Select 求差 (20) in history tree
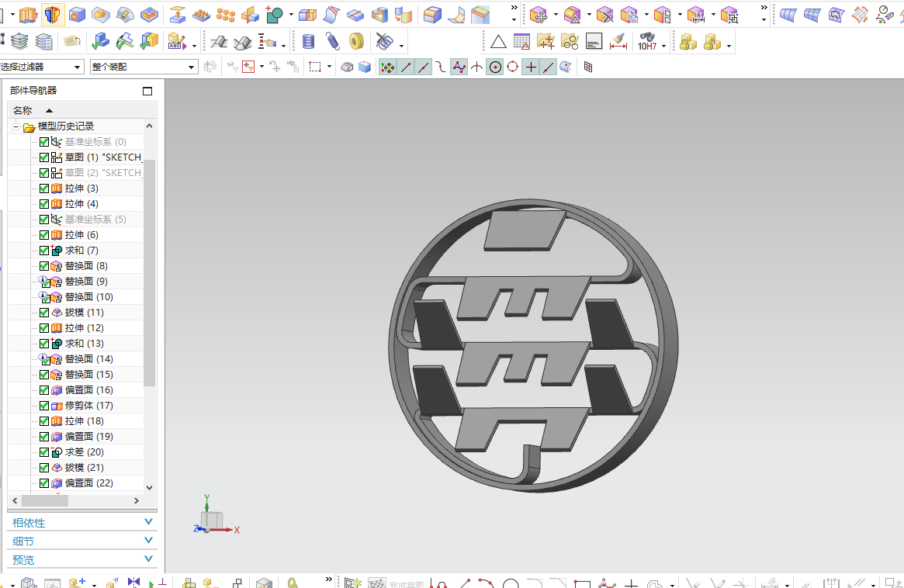The image size is (904, 588). coord(84,452)
